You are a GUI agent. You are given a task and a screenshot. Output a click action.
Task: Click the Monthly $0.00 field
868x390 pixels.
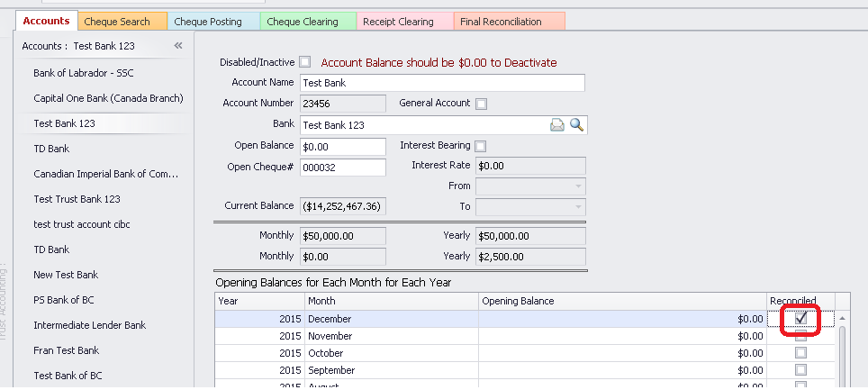pos(343,257)
